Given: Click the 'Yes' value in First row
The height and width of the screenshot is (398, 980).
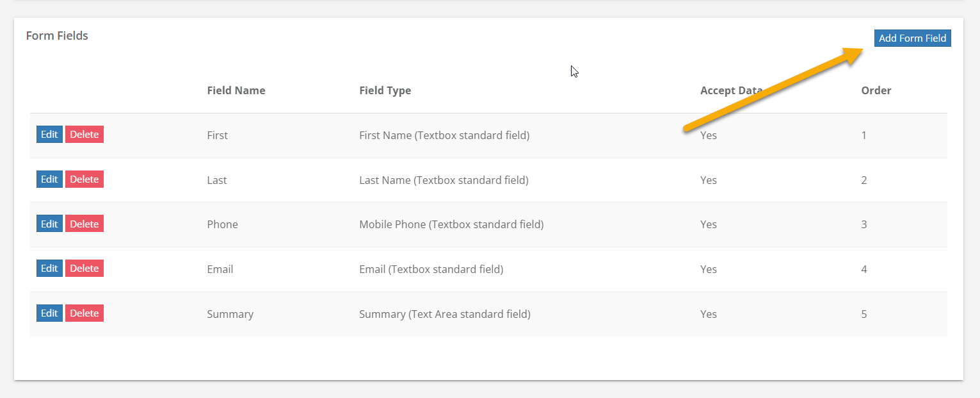Looking at the screenshot, I should [709, 135].
